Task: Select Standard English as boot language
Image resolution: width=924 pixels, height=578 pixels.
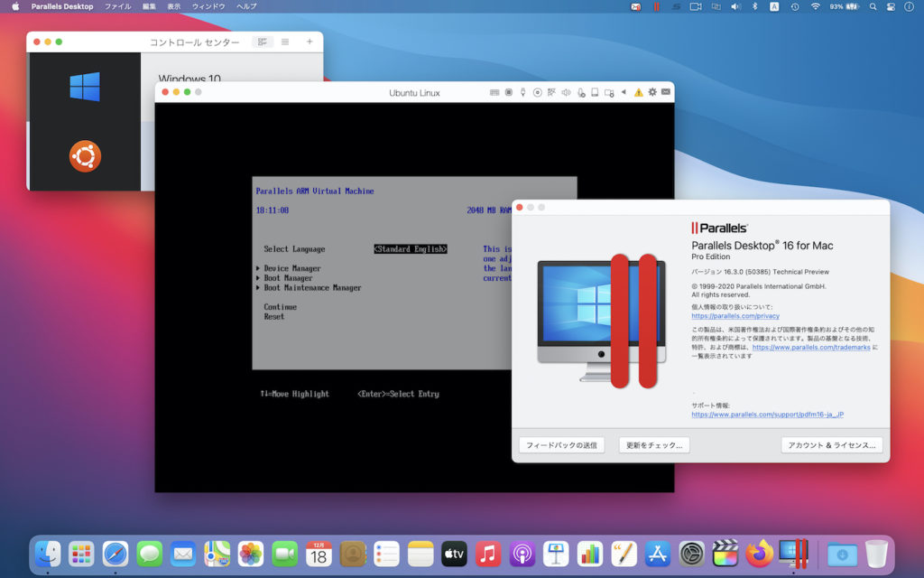Action: [x=410, y=248]
